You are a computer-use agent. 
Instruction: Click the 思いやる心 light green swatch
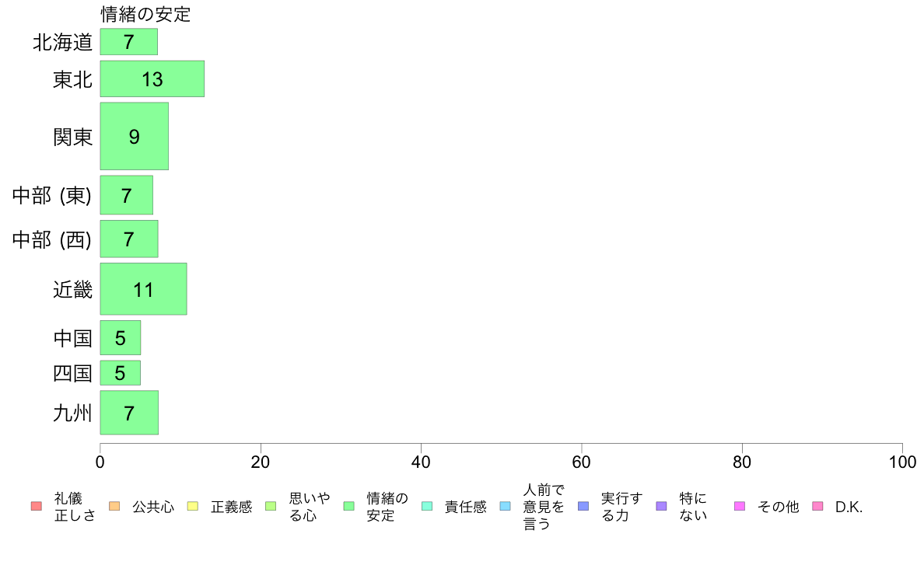pos(271,506)
